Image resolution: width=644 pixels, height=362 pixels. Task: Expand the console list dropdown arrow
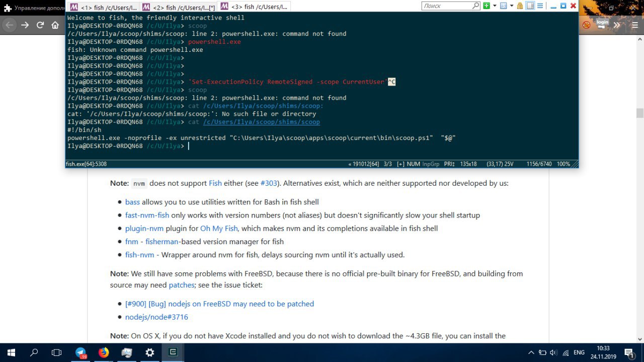pos(511,6)
